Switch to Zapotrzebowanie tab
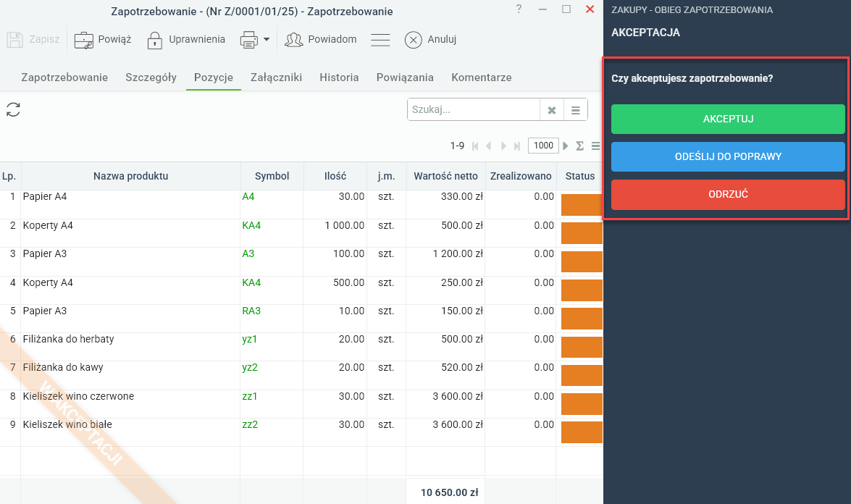 click(64, 77)
